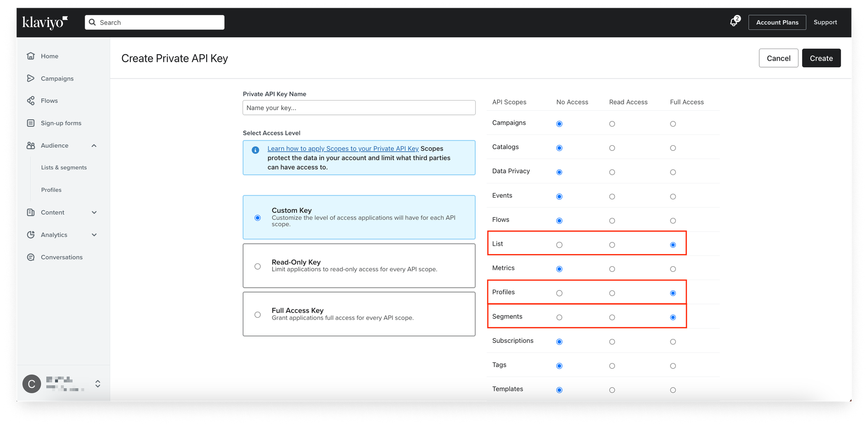Click the Home icon in sidebar

(31, 56)
